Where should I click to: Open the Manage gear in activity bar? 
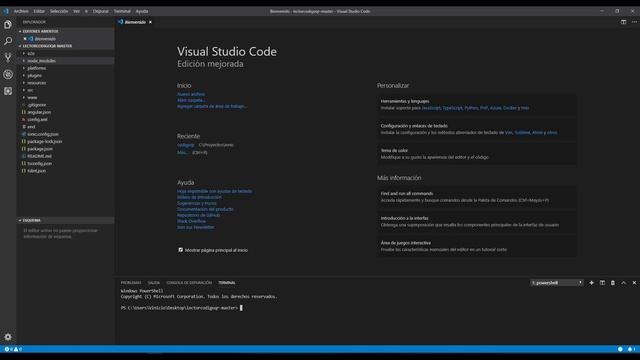[8, 337]
